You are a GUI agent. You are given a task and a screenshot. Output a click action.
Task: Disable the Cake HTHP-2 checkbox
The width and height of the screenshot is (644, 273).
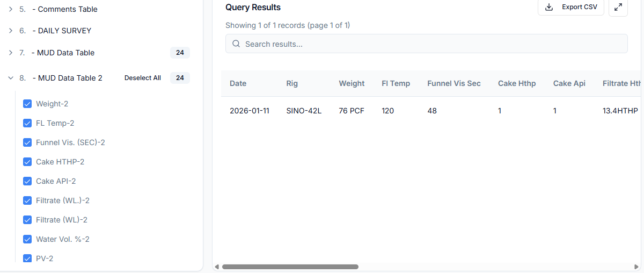click(28, 162)
